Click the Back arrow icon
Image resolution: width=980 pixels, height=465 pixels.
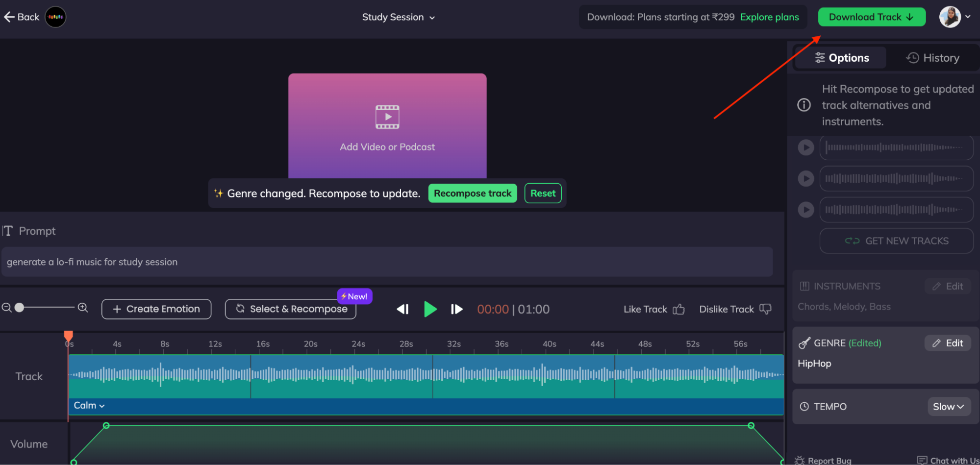coord(9,17)
